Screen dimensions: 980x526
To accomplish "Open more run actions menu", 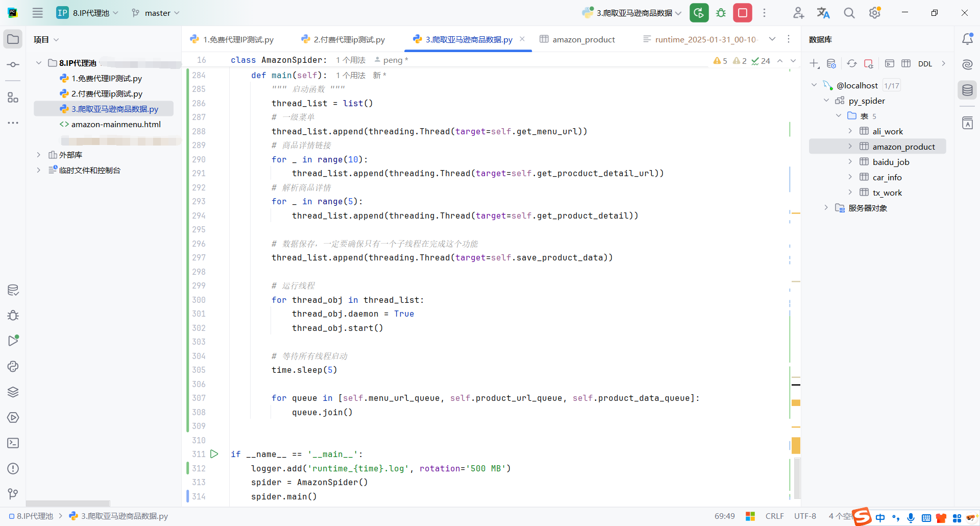I will coord(764,13).
